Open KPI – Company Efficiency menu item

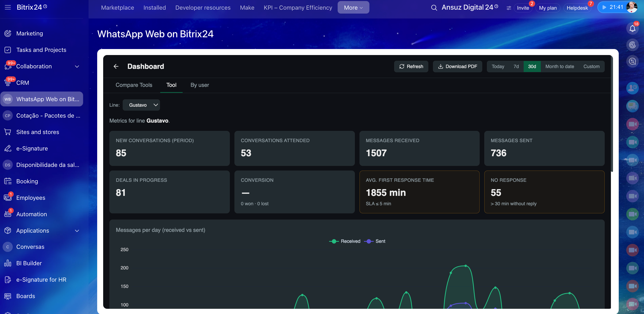point(298,8)
